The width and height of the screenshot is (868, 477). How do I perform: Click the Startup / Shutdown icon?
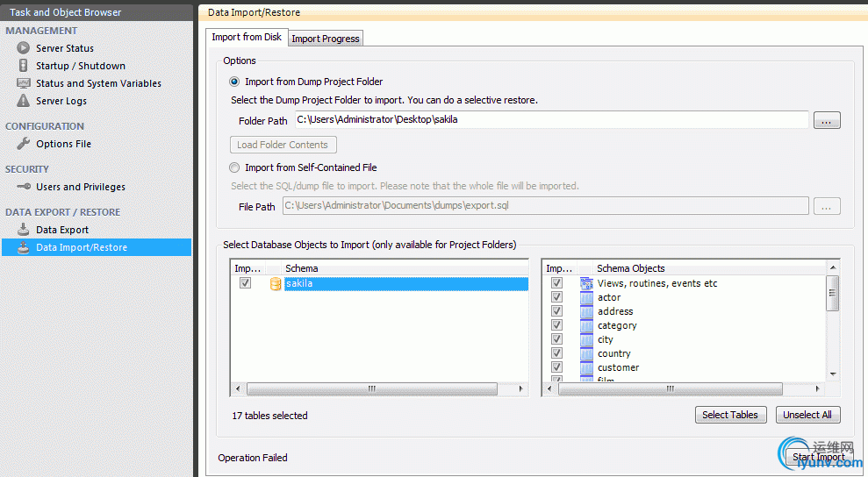tap(24, 66)
